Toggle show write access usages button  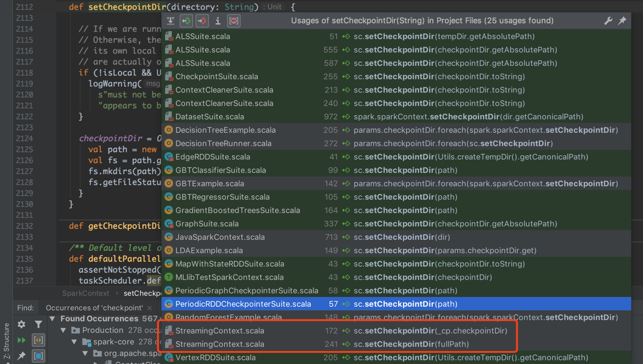coord(202,21)
